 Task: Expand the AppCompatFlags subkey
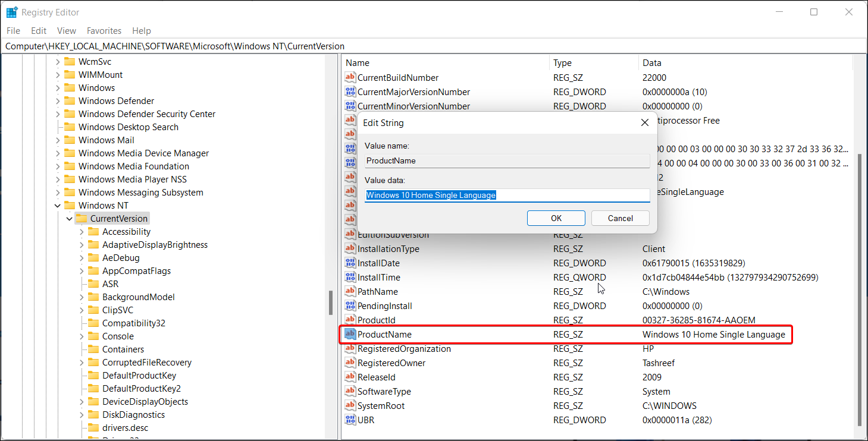click(82, 271)
